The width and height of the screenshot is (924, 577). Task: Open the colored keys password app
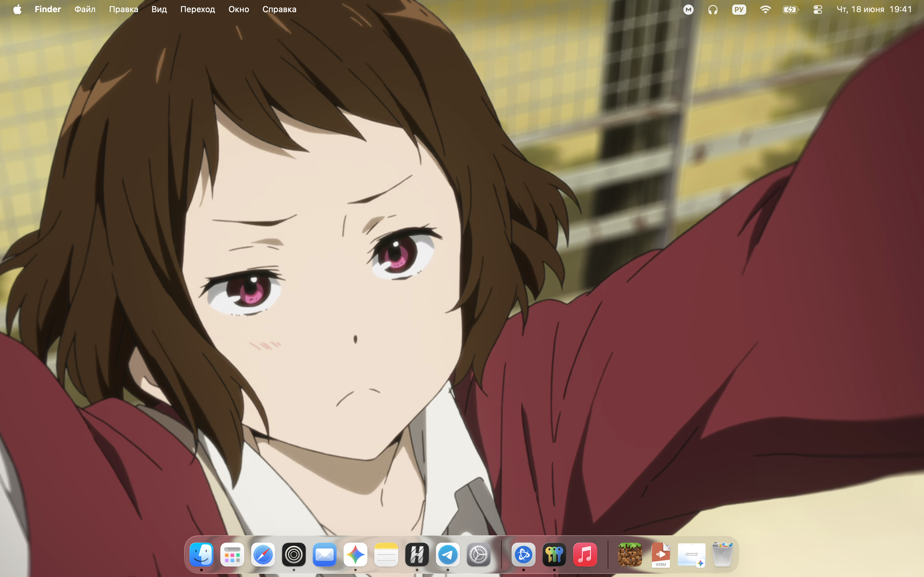[x=554, y=555]
